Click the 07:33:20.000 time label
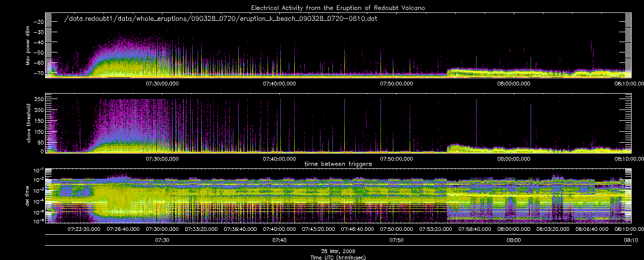This screenshot has height=260, width=644. pos(202,229)
